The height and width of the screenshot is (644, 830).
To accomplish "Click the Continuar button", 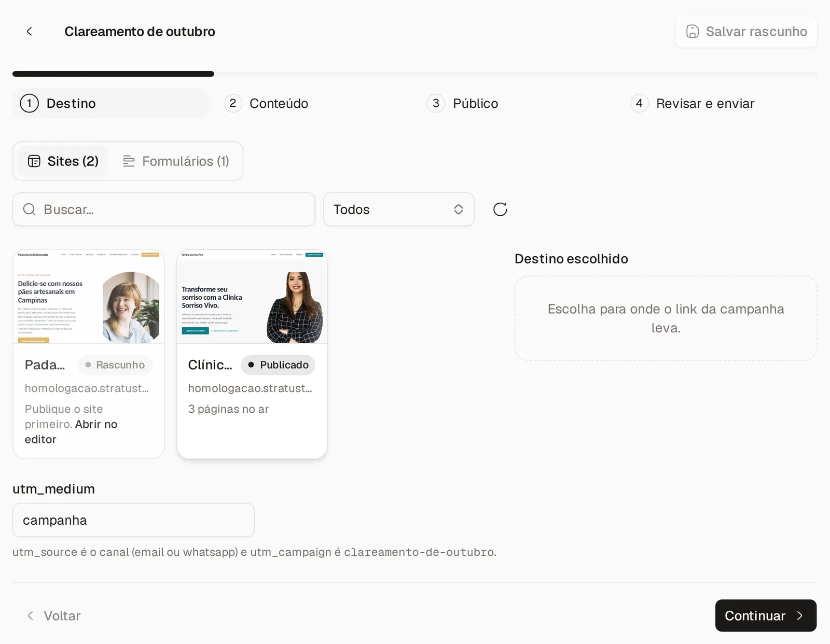I will (766, 616).
